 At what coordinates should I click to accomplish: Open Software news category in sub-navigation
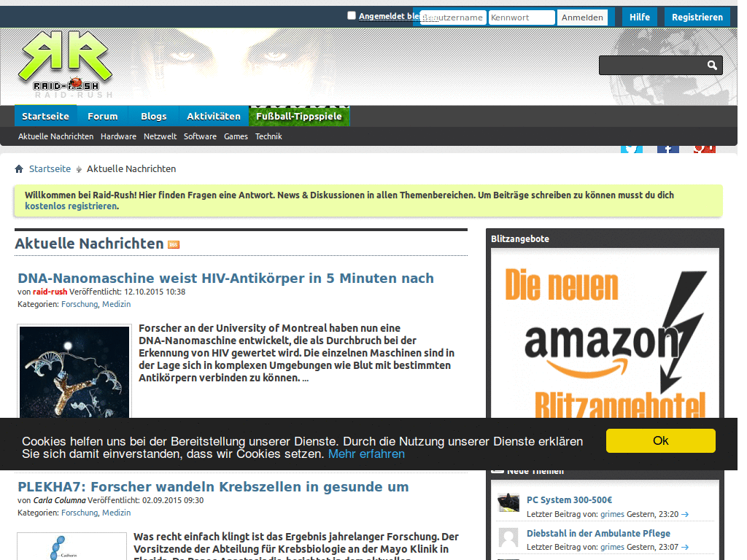pyautogui.click(x=200, y=136)
